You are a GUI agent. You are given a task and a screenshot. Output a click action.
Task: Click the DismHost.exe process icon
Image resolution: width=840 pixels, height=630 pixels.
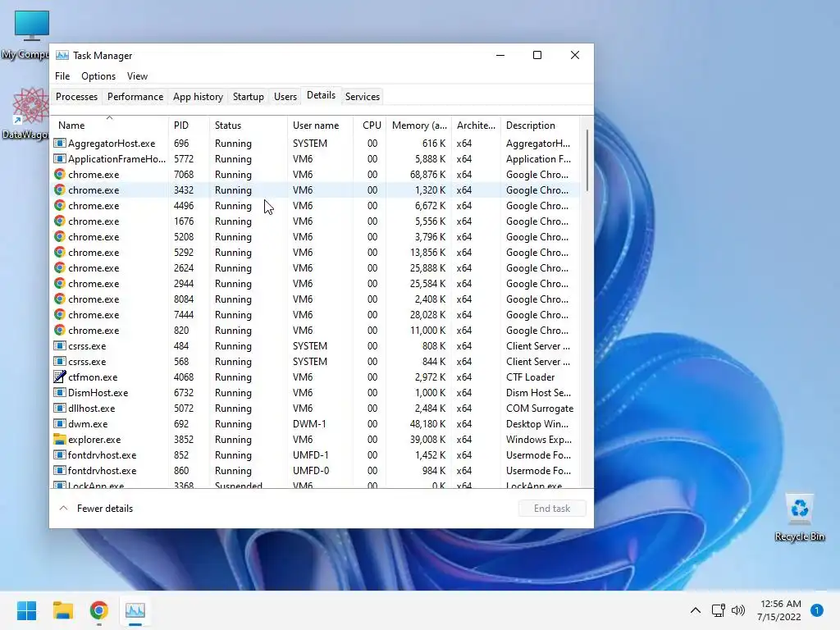click(59, 393)
